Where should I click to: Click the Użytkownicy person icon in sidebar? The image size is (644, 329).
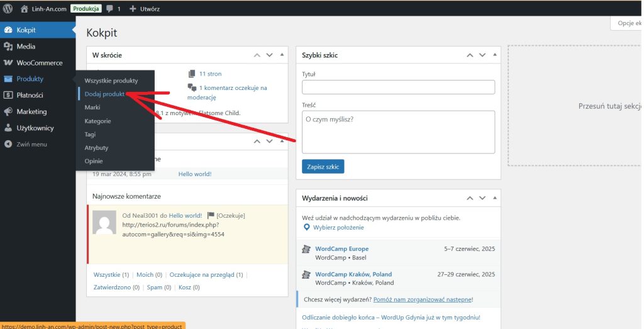pyautogui.click(x=8, y=128)
